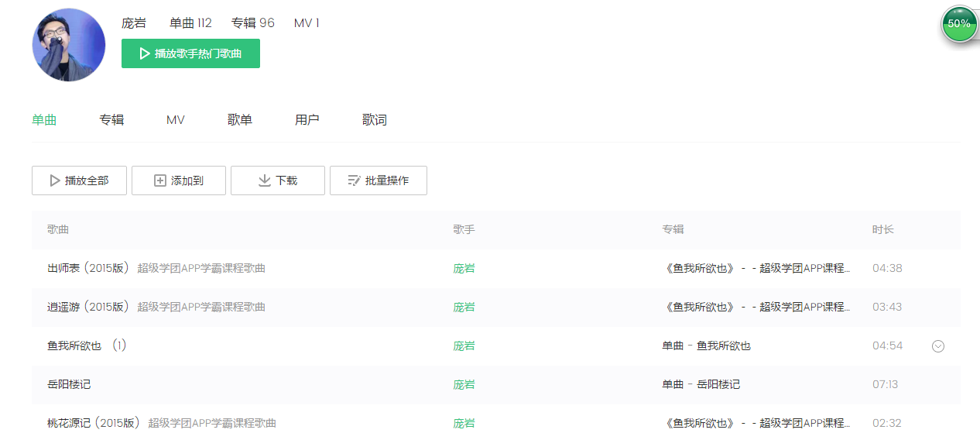
Task: Open the 歌词 tab
Action: click(x=375, y=120)
